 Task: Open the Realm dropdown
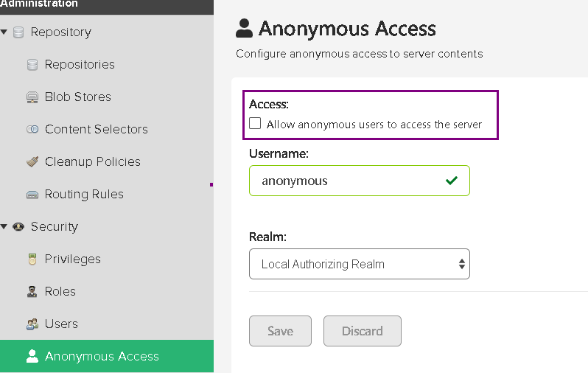(360, 264)
